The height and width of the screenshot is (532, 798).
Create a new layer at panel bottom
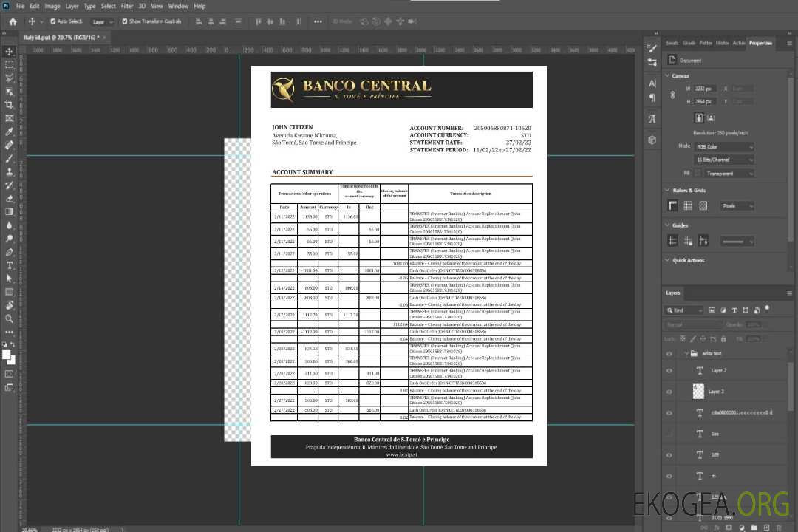766,528
